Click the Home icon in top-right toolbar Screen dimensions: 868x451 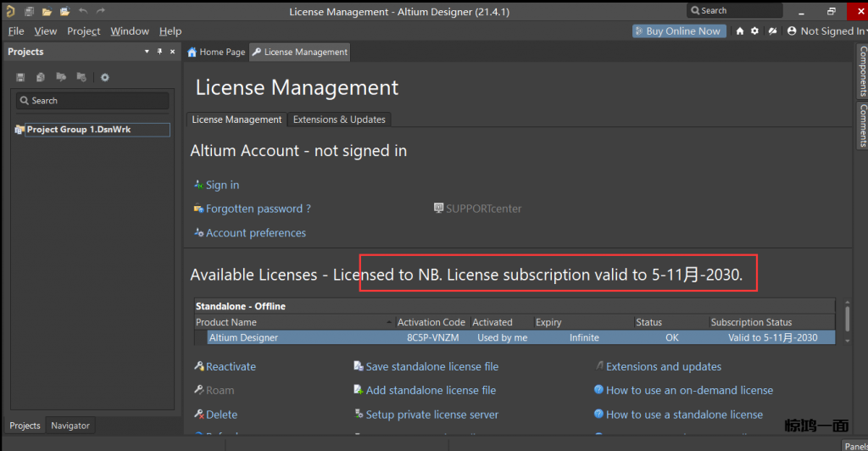(740, 31)
